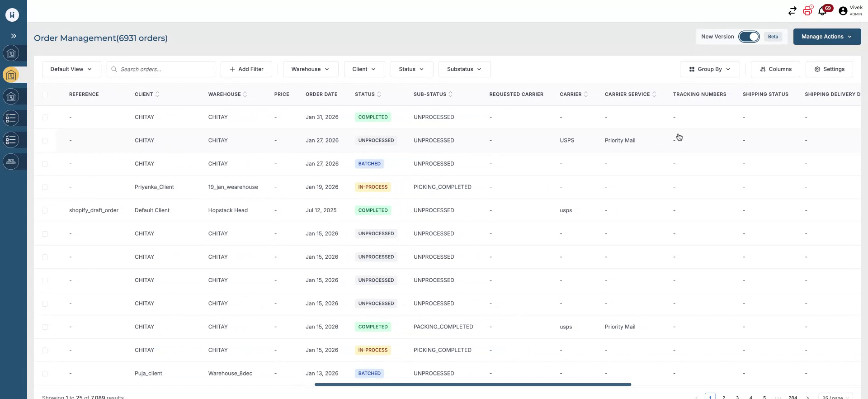Open the Columns configuration button
This screenshot has width=868, height=399.
tap(775, 69)
